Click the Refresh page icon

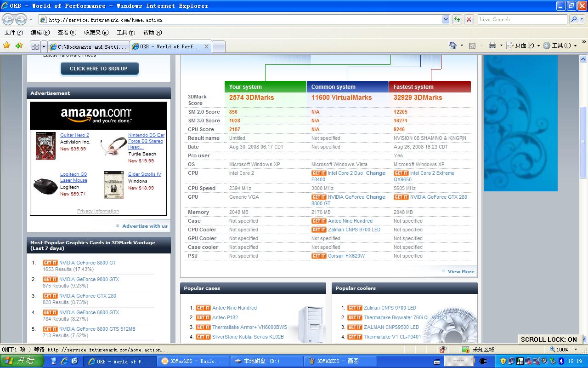(457, 19)
